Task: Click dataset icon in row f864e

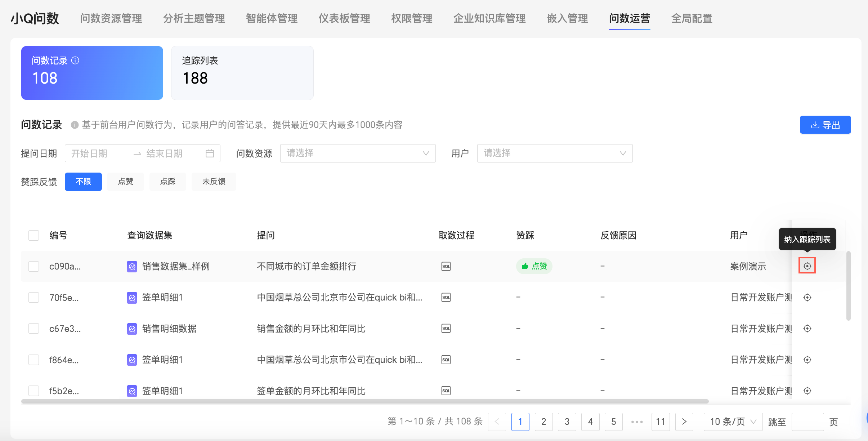Action: click(132, 360)
